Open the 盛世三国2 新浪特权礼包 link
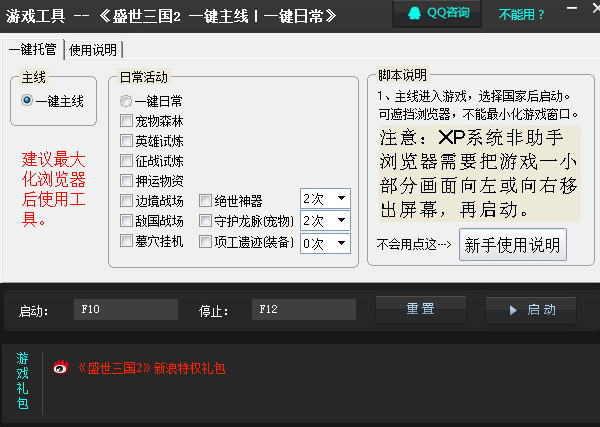600x427 pixels. click(151, 368)
